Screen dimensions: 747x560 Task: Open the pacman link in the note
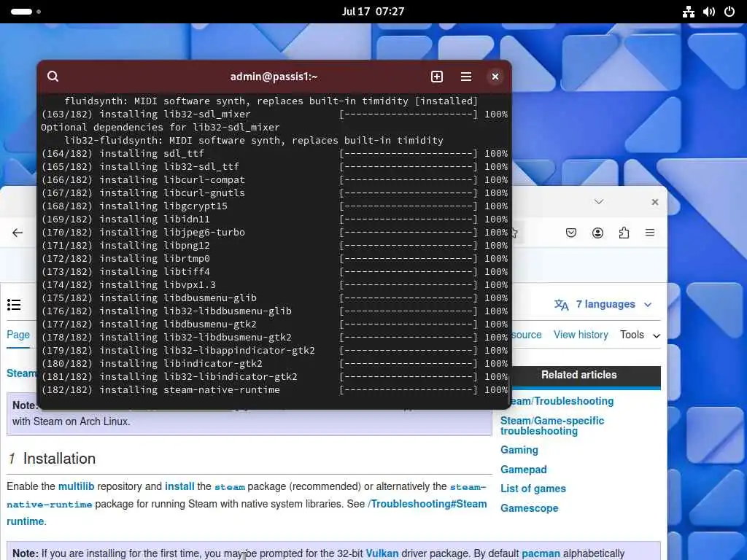pyautogui.click(x=541, y=553)
